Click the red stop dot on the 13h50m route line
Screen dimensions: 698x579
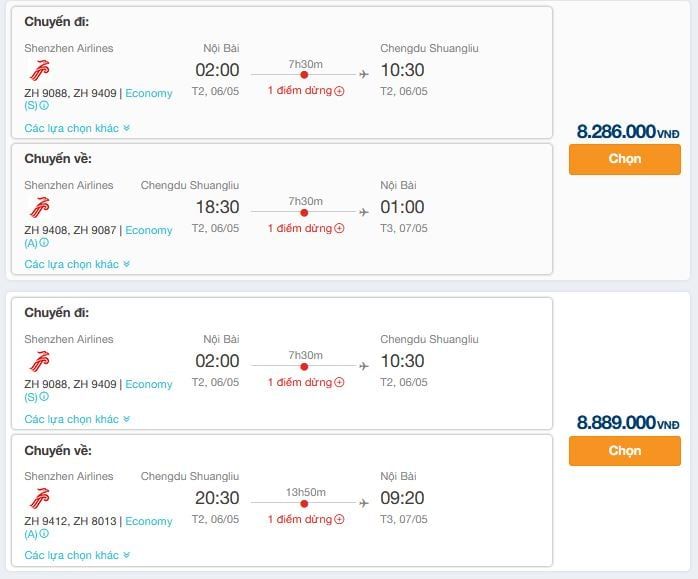tap(304, 505)
